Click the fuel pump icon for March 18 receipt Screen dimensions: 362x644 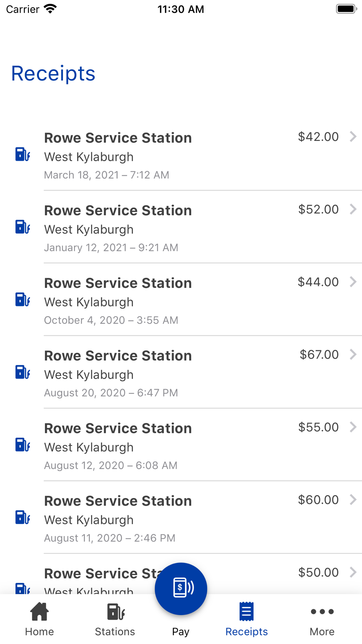(22, 154)
